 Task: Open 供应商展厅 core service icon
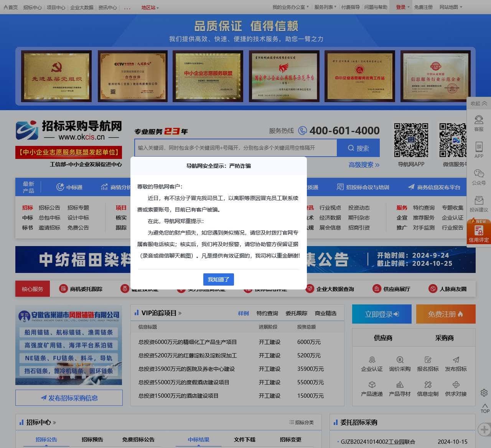click(x=391, y=289)
